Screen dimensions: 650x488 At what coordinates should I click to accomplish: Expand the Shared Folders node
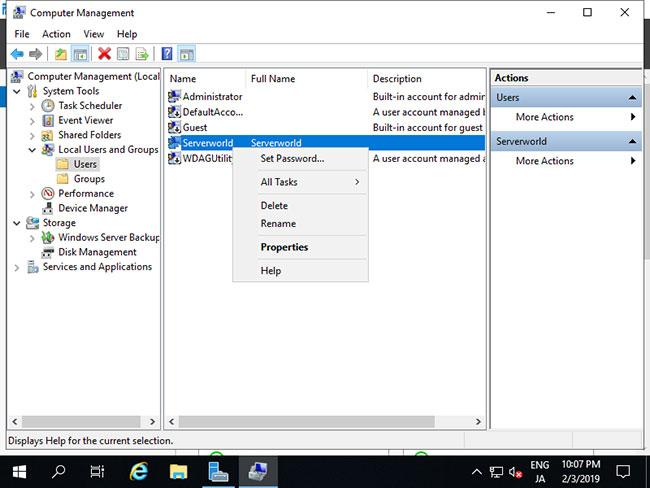click(x=32, y=136)
